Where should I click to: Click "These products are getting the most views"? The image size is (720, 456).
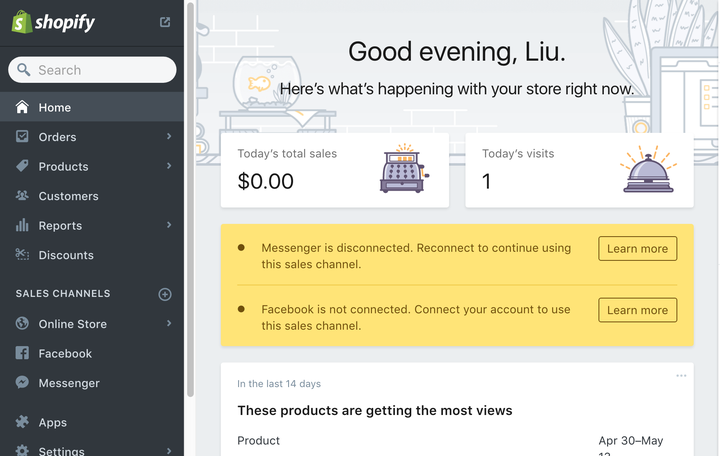tap(375, 410)
